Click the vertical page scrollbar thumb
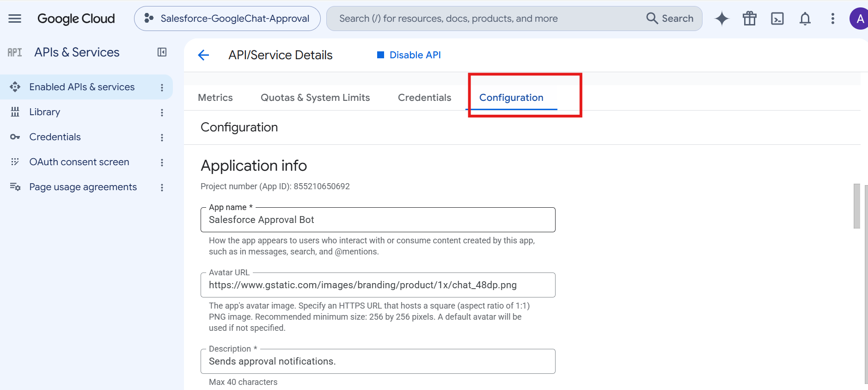The image size is (868, 390). coord(856,206)
